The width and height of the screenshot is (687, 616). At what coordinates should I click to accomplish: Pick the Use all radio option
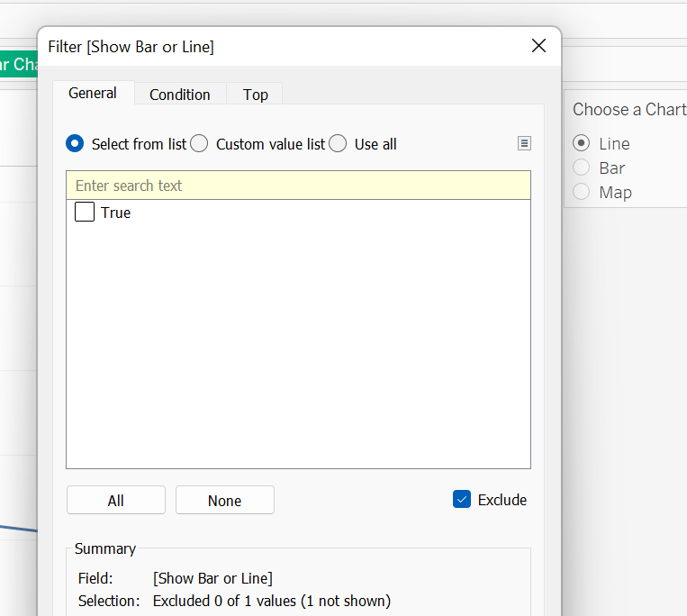338,144
